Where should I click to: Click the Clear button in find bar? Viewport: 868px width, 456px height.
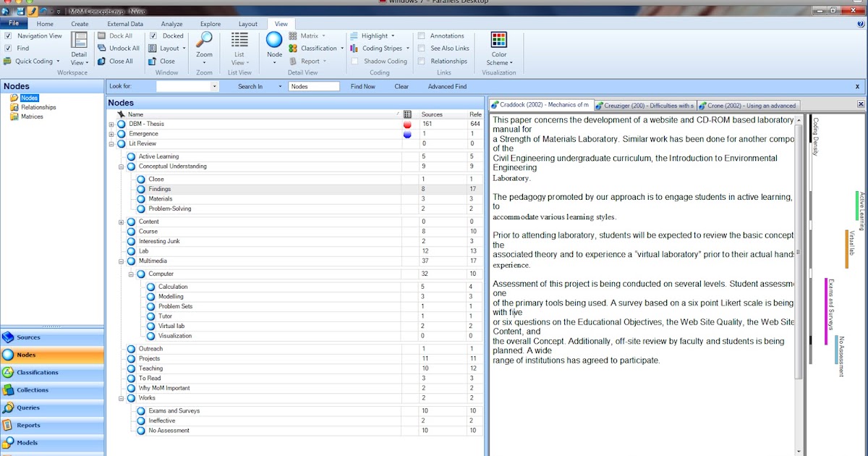tap(401, 86)
